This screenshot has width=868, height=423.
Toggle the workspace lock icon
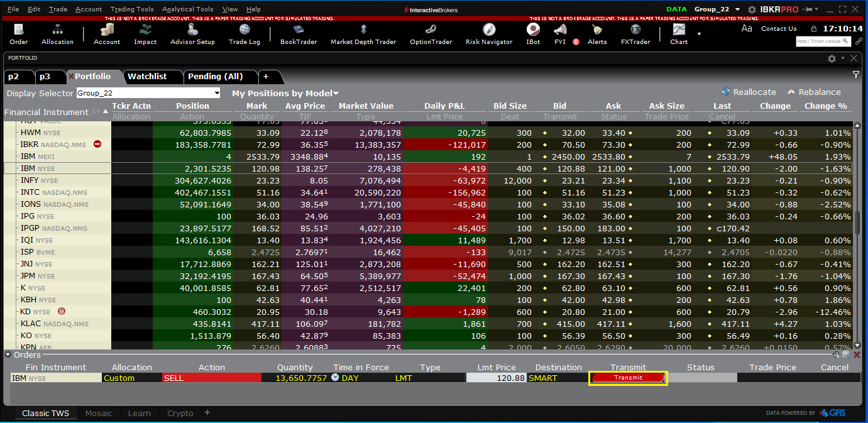pos(813,29)
